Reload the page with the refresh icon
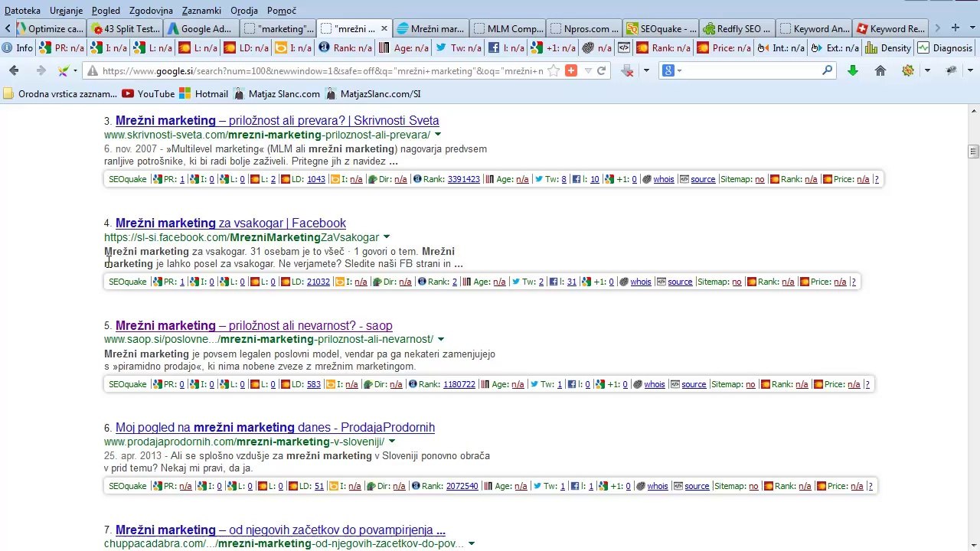The image size is (980, 551). pos(602,70)
